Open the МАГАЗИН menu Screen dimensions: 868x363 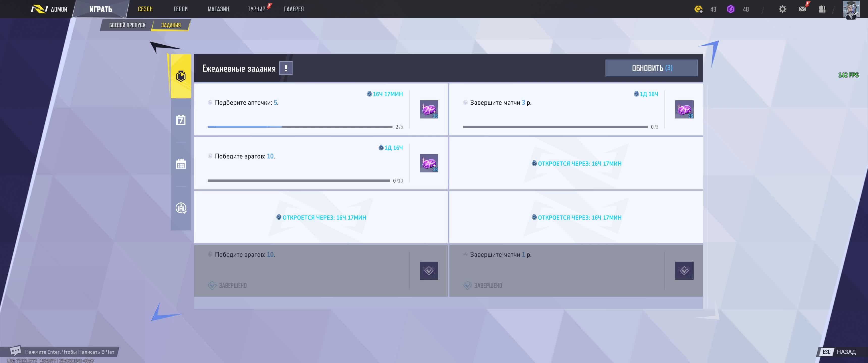pyautogui.click(x=218, y=9)
